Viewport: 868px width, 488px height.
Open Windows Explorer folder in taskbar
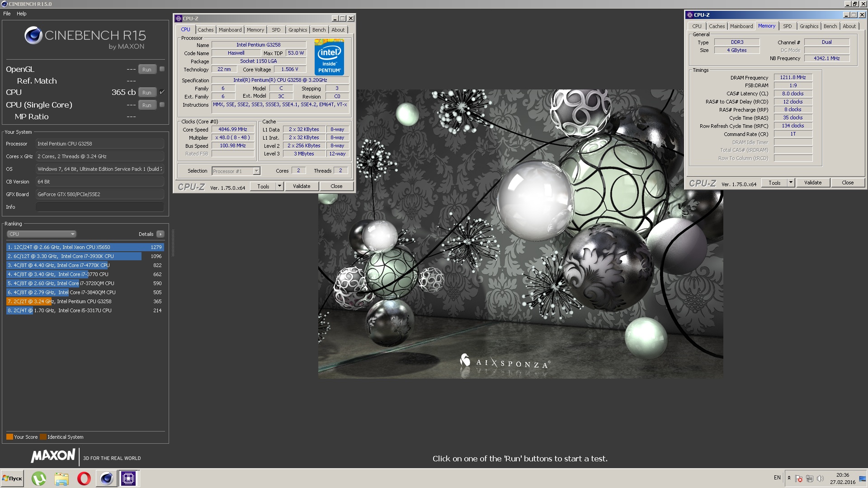click(61, 478)
